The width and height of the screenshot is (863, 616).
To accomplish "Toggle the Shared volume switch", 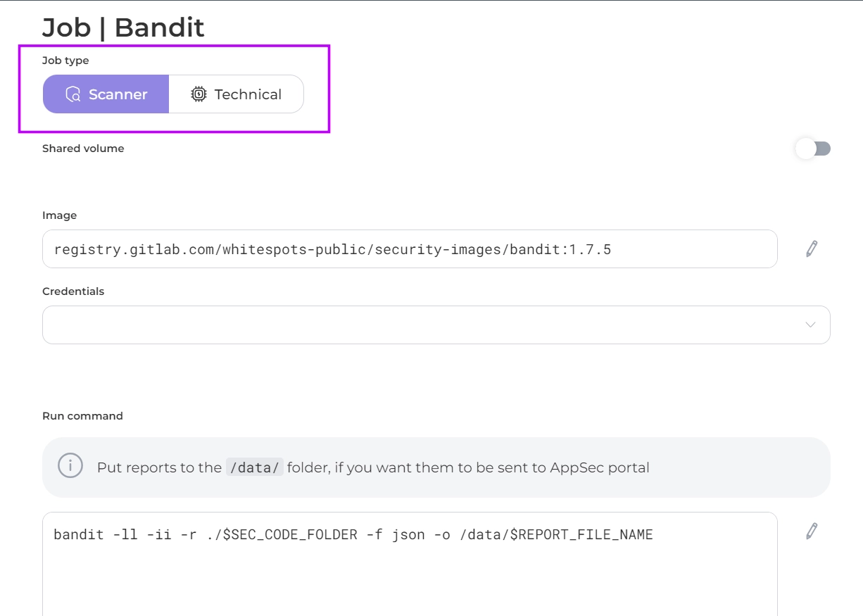I will (x=813, y=149).
